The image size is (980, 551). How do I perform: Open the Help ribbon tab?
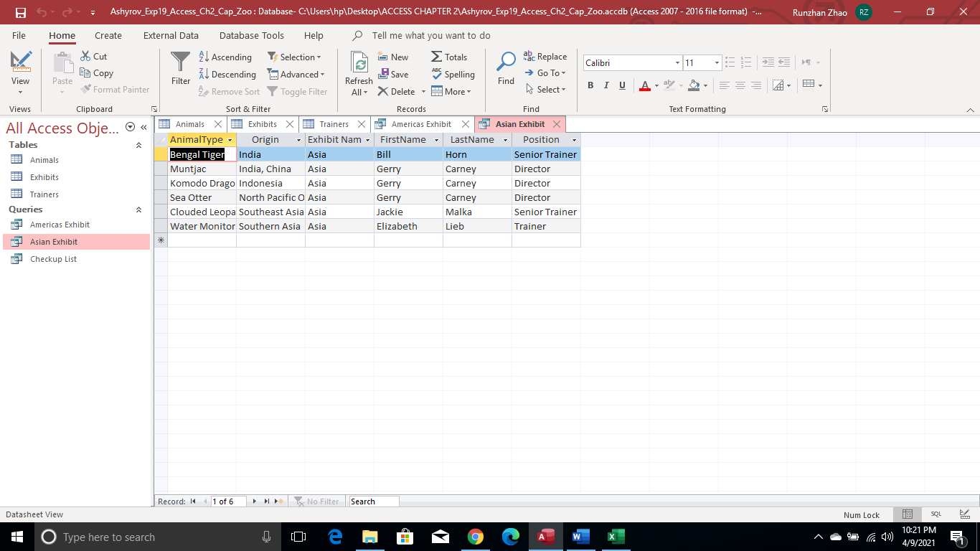tap(314, 35)
